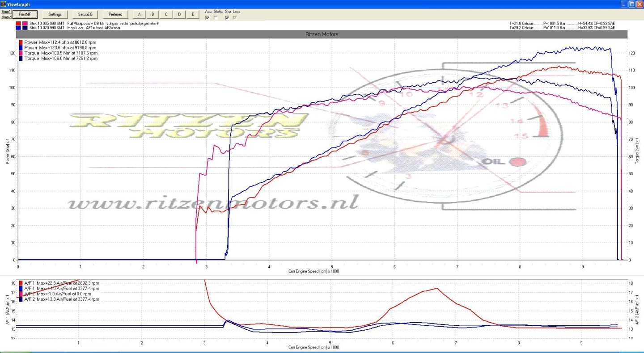The height and width of the screenshot is (353, 644).
Task: Toggle the Slip checkbox
Action: tap(227, 18)
